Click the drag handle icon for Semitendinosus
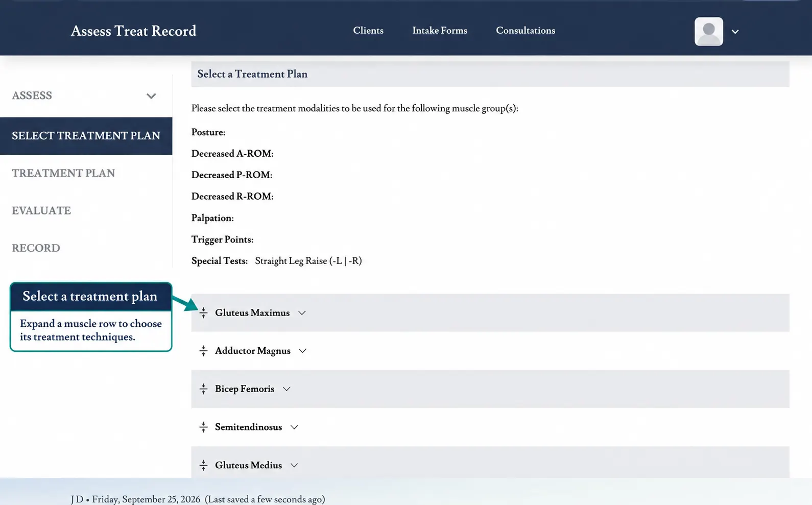The width and height of the screenshot is (812, 505). coord(203,427)
